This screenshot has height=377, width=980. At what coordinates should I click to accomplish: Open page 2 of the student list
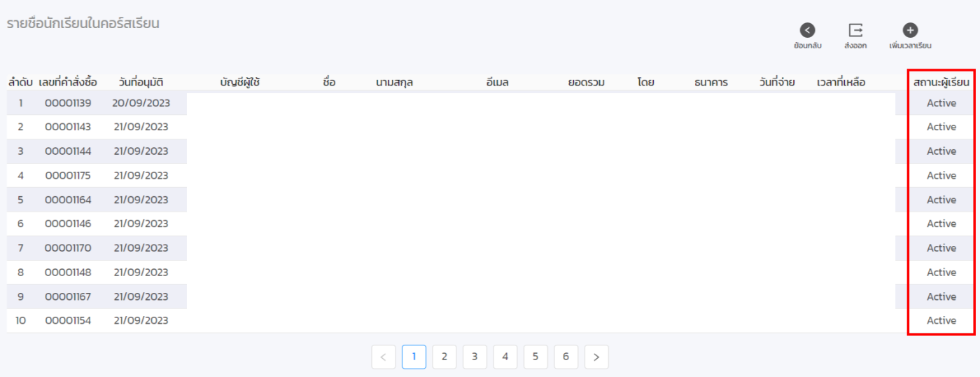[x=444, y=357]
